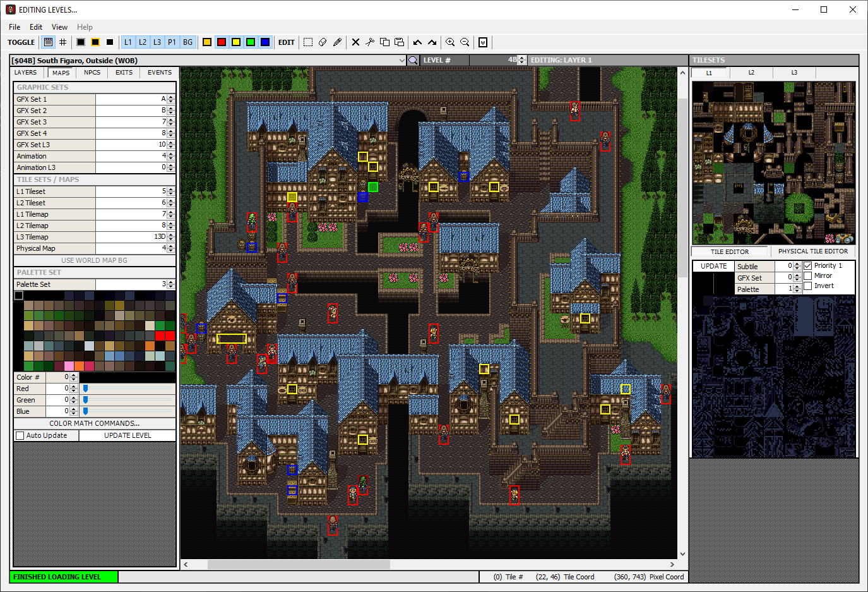The height and width of the screenshot is (592, 868).
Task: Click the UPDATE button in tile editor
Action: [713, 267]
